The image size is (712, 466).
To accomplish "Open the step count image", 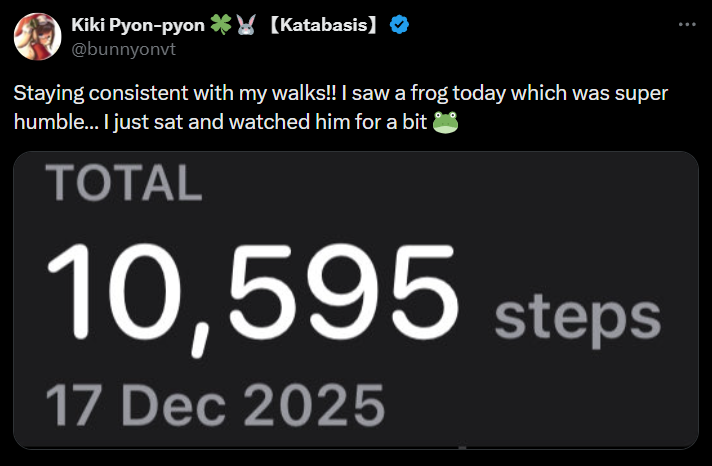I will pos(356,300).
